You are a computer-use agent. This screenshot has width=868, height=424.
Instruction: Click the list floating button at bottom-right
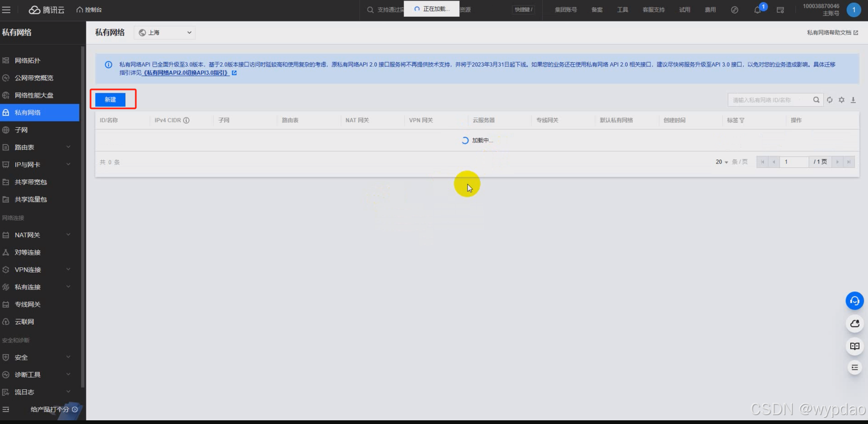coord(855,368)
